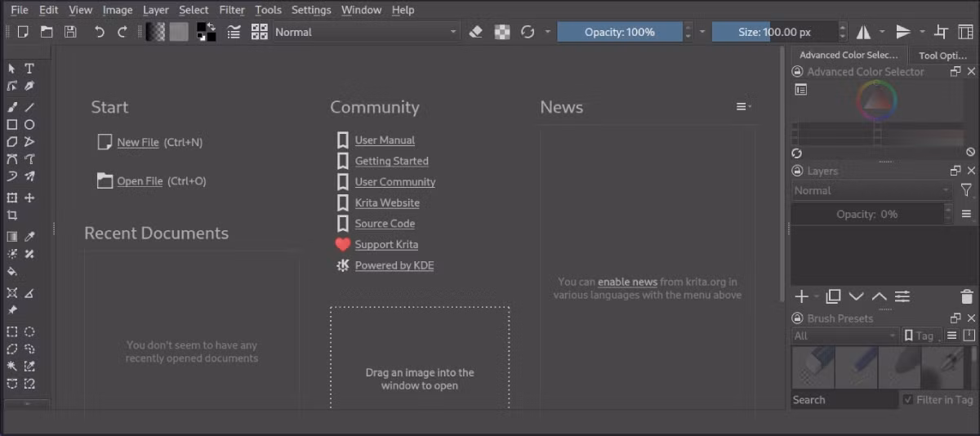Select the Calligraphy tool
Screen dimensions: 980x436
[29, 86]
